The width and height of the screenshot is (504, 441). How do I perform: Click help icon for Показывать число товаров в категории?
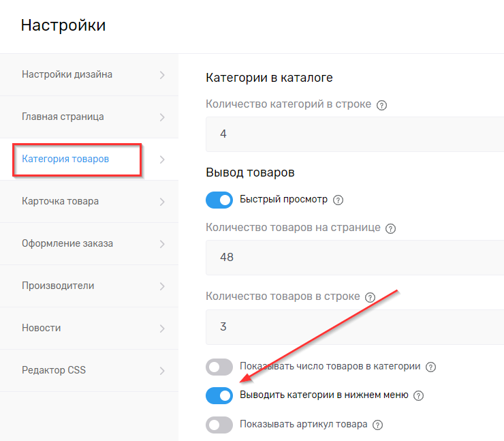(430, 367)
